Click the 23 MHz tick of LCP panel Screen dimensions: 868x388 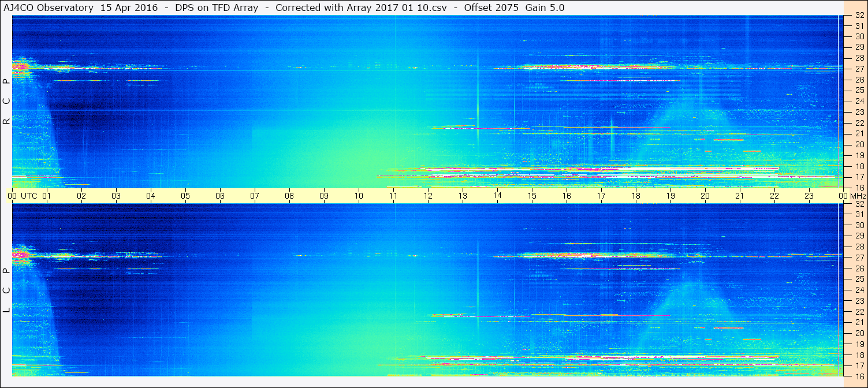pyautogui.click(x=859, y=301)
